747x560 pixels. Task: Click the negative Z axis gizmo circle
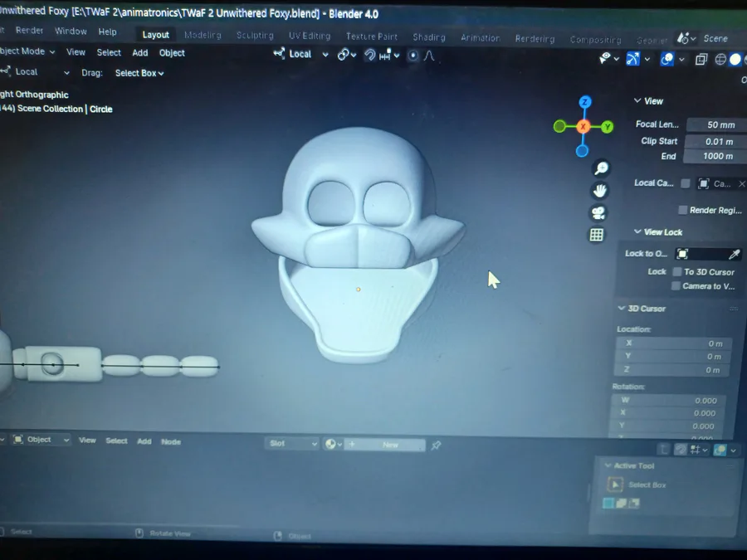coord(582,151)
